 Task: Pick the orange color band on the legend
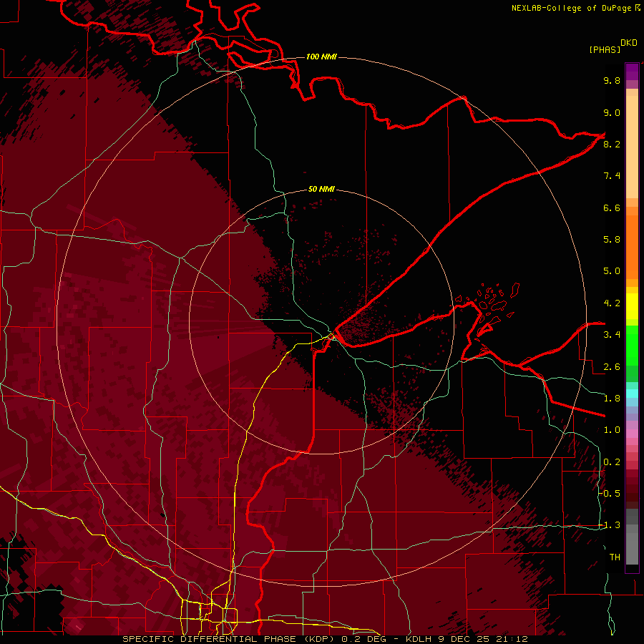tap(632, 246)
